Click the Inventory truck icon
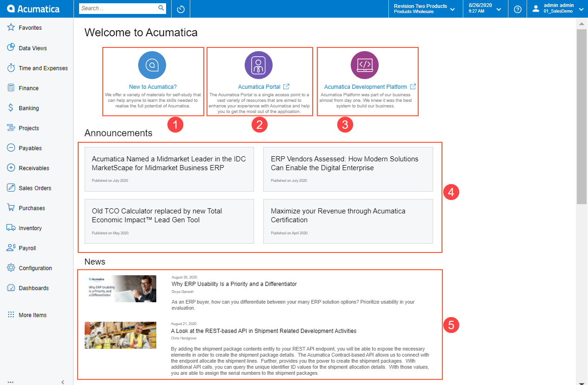The image size is (588, 385). (11, 228)
